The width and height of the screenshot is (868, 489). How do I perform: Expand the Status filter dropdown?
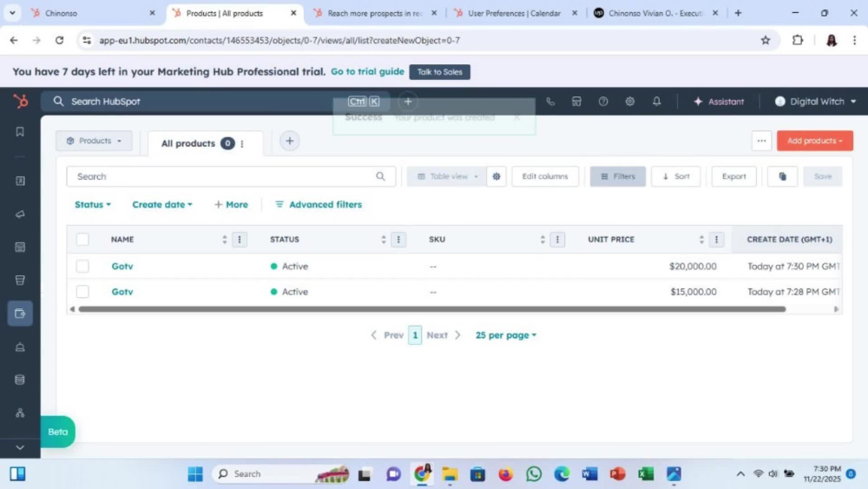(93, 204)
